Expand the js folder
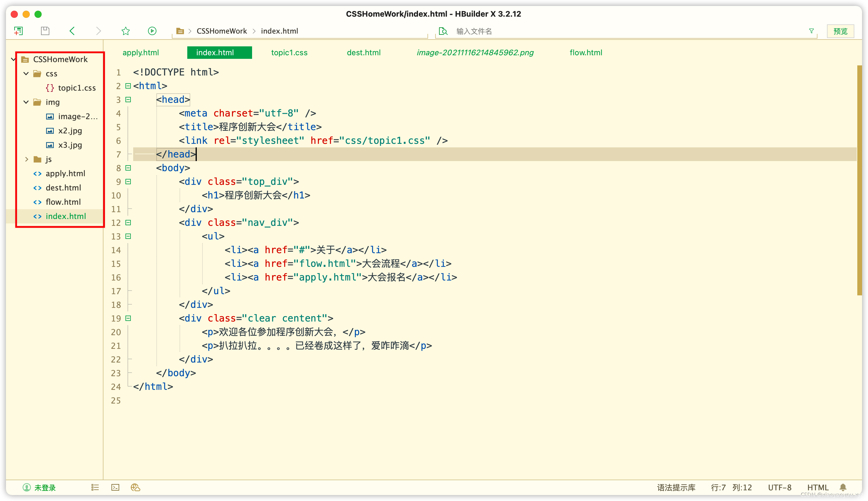868x501 pixels. (x=26, y=159)
